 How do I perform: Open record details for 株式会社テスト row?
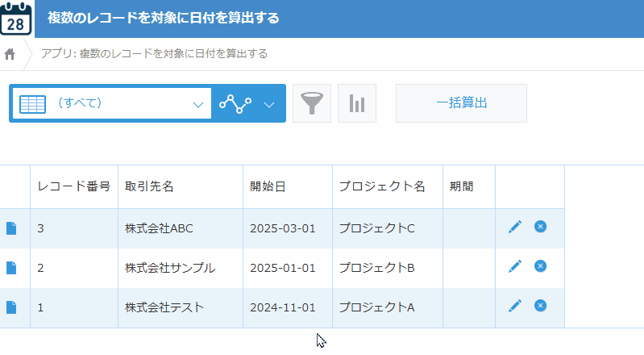[x=11, y=307]
